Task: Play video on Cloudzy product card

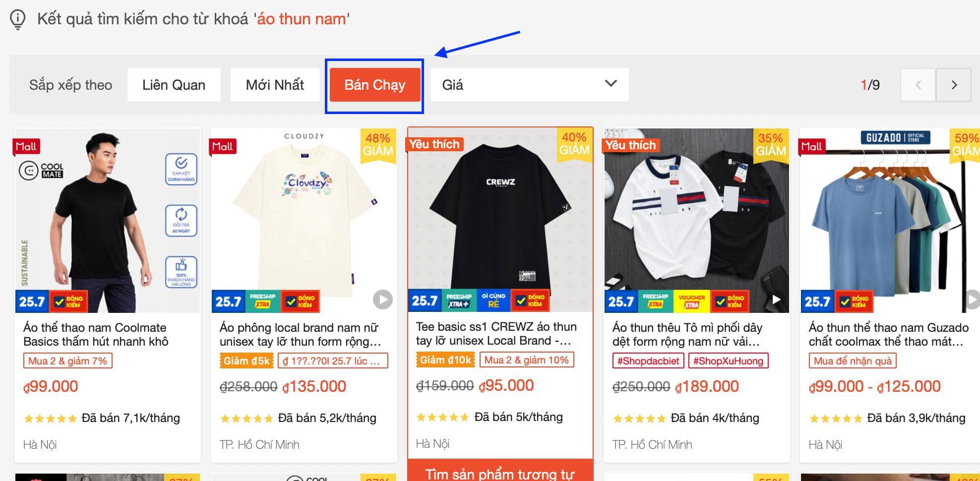Action: pyautogui.click(x=382, y=299)
